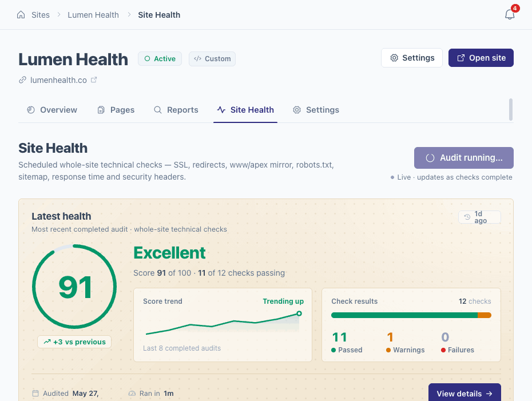Open the notifications bell icon
This screenshot has width=532, height=401.
pyautogui.click(x=510, y=15)
